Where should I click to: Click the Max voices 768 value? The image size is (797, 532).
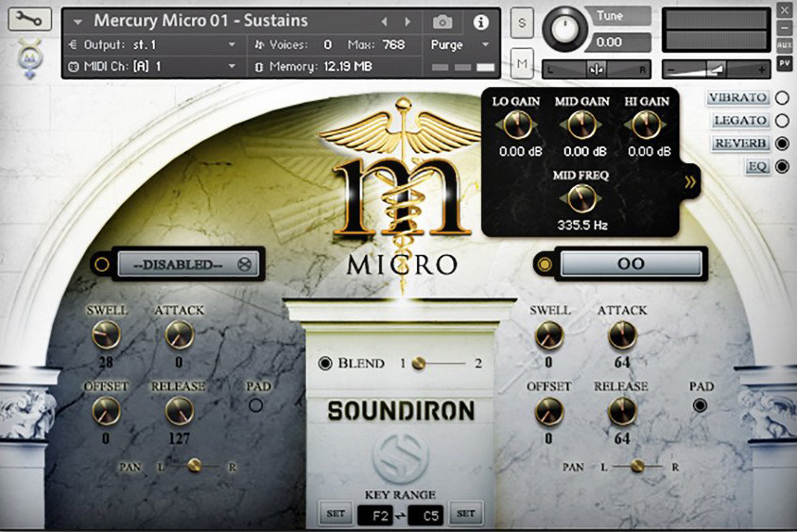coord(394,44)
